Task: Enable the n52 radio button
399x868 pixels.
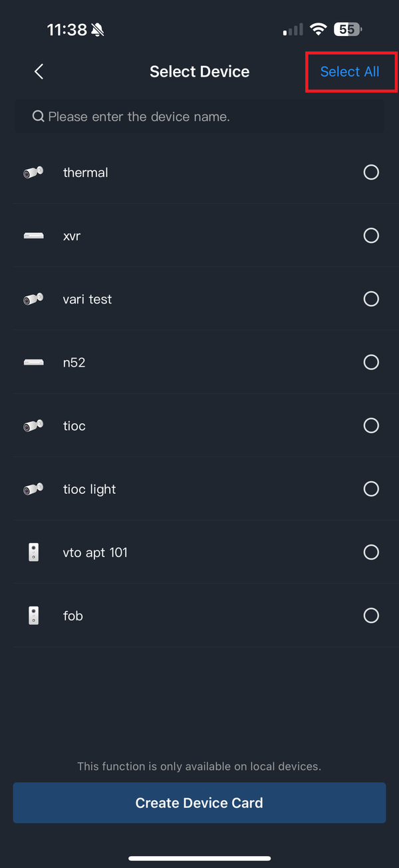Action: [x=371, y=362]
